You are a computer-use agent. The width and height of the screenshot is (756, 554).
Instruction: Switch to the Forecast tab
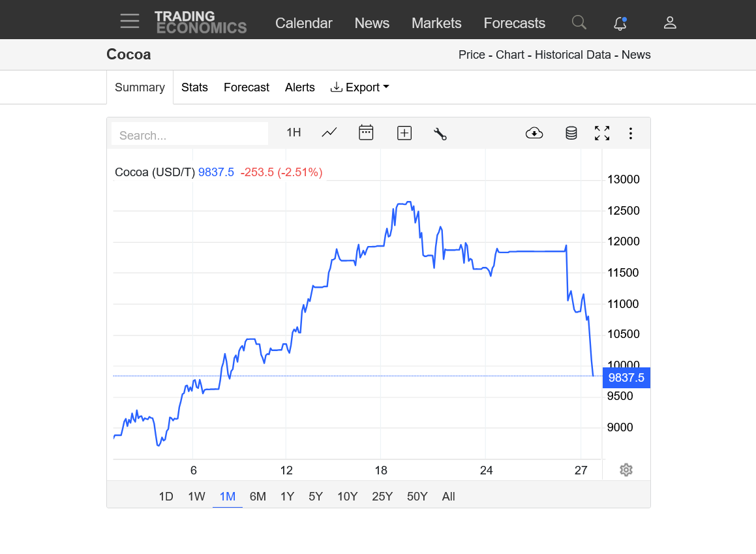[246, 87]
